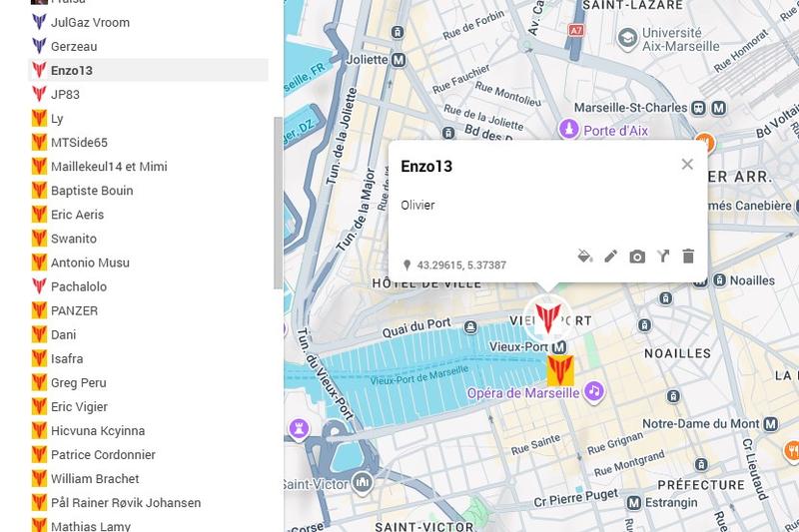Click the Marseille-St-Charles train station icon
The height and width of the screenshot is (532, 799).
click(x=698, y=108)
